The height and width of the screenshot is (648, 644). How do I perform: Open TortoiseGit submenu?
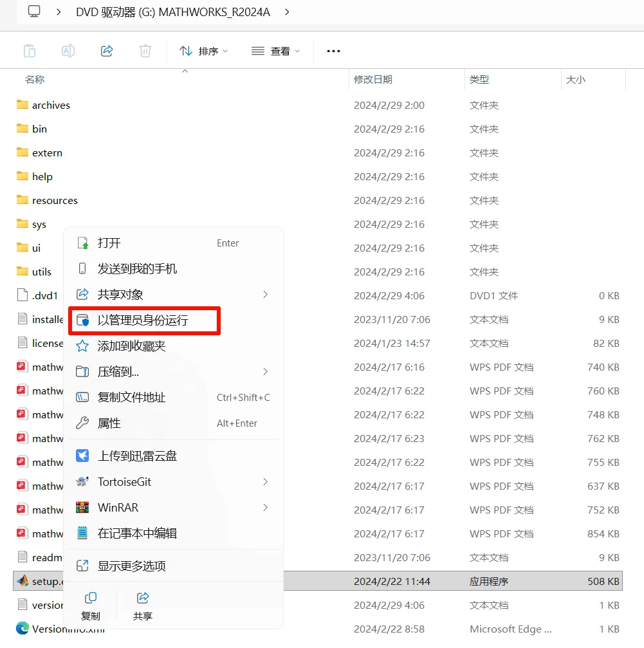tap(174, 482)
